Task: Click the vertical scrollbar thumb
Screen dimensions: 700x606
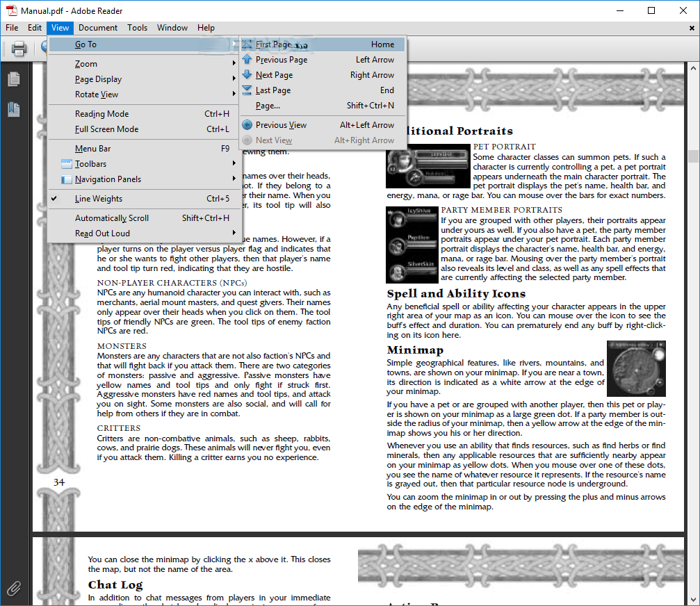Action: coord(693,156)
